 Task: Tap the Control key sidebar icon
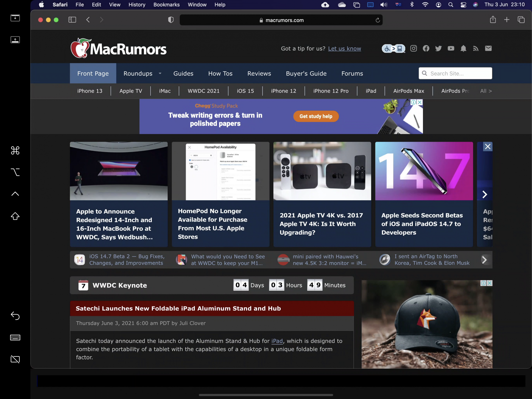point(15,194)
